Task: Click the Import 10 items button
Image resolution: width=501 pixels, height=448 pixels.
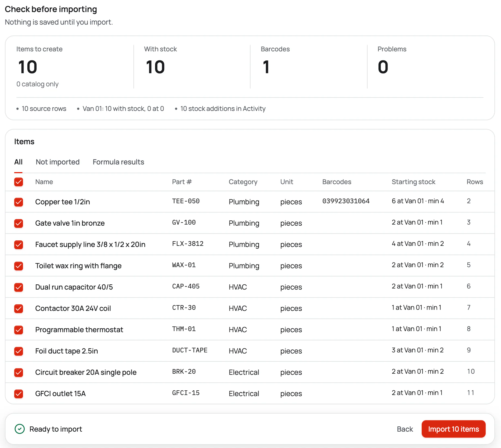Action: click(x=453, y=429)
